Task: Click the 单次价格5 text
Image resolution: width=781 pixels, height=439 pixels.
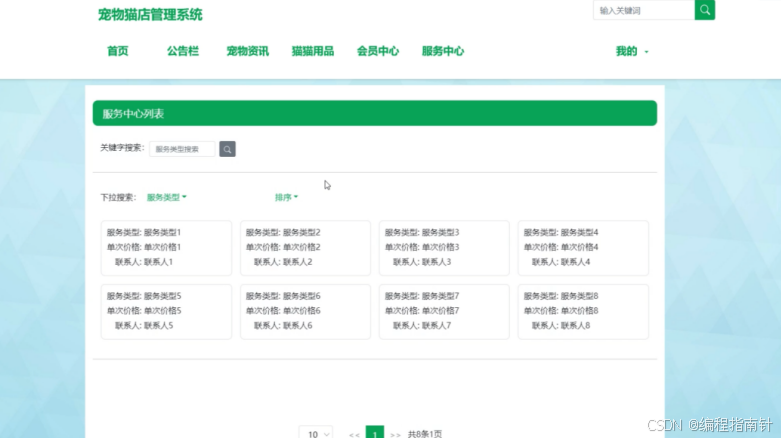Action: (x=162, y=310)
